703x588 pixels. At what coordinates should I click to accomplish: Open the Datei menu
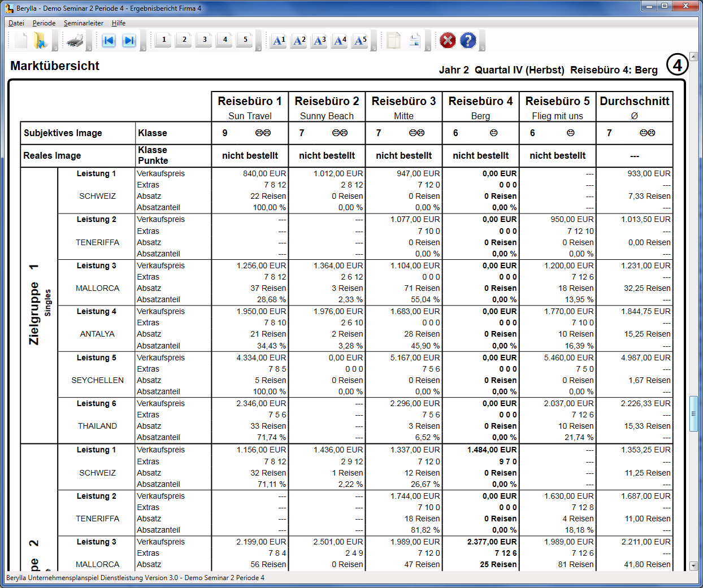point(16,23)
